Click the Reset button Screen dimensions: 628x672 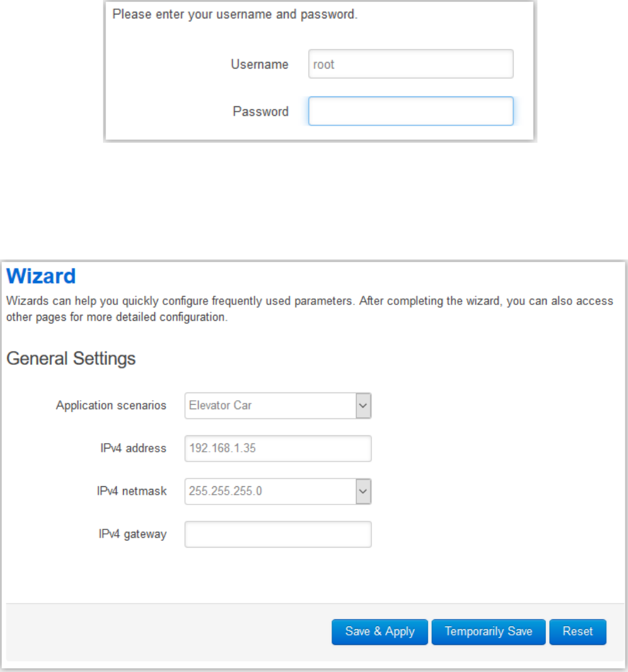click(577, 632)
